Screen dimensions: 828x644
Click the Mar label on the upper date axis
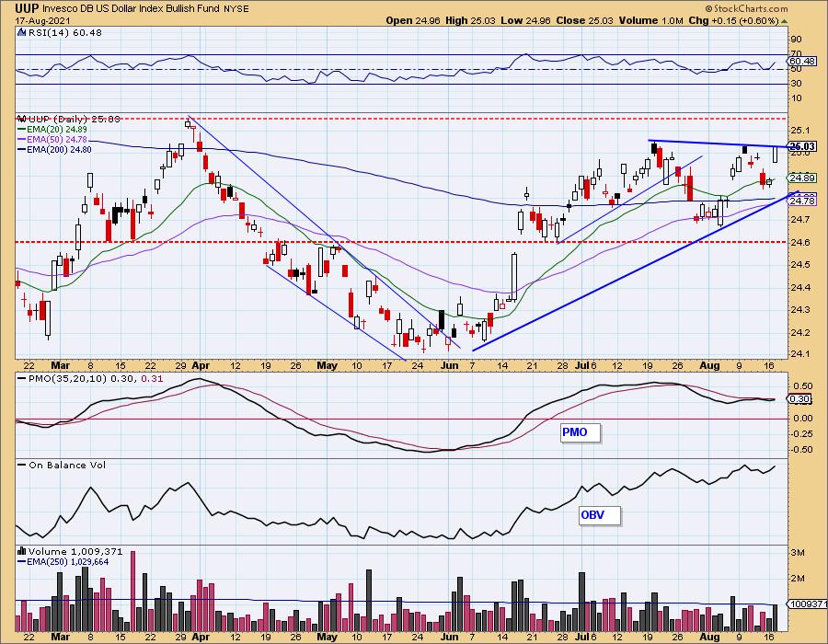(60, 366)
